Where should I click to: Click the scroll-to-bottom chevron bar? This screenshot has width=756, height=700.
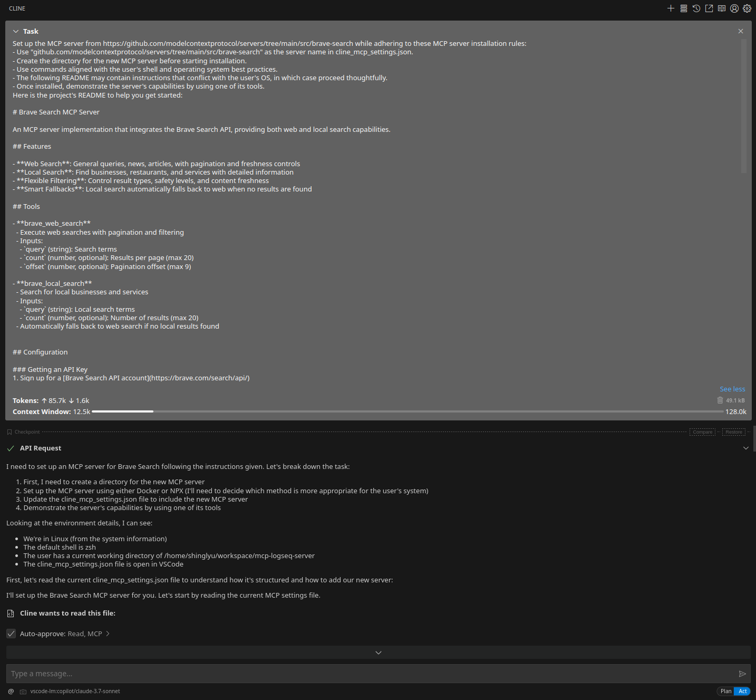(378, 653)
